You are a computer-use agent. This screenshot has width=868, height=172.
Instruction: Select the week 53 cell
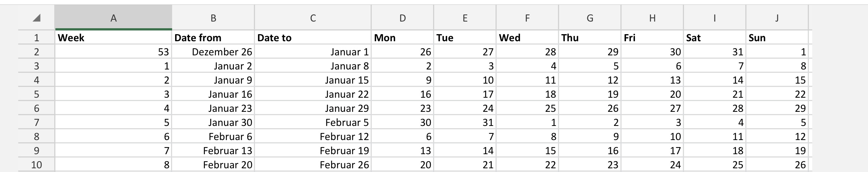click(113, 52)
